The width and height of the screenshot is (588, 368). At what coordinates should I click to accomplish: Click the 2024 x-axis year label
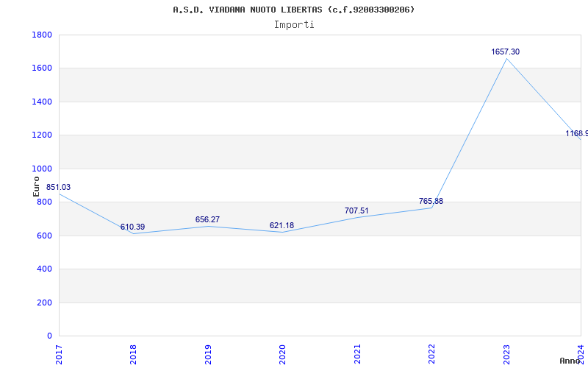coord(581,355)
